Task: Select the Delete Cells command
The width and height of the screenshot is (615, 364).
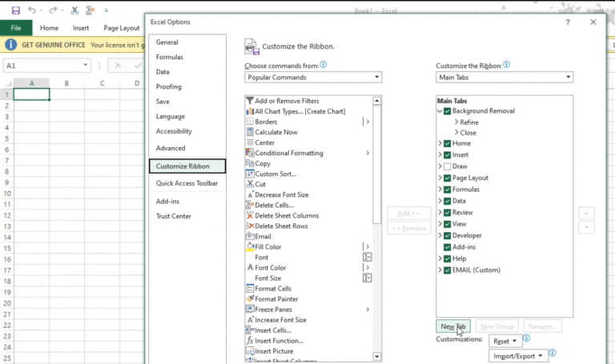Action: pos(308,205)
